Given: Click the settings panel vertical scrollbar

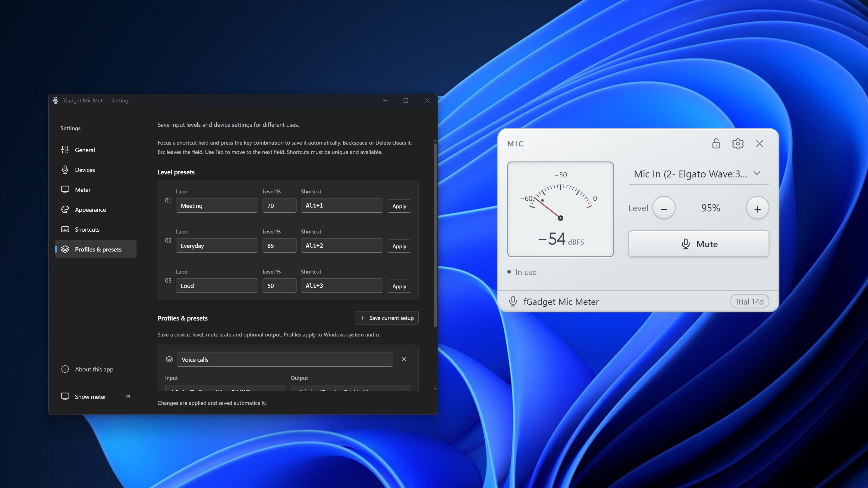Looking at the screenshot, I should click(x=435, y=235).
